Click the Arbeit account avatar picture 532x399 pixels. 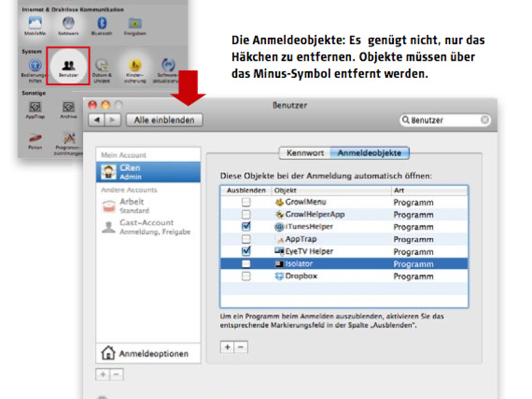[108, 206]
